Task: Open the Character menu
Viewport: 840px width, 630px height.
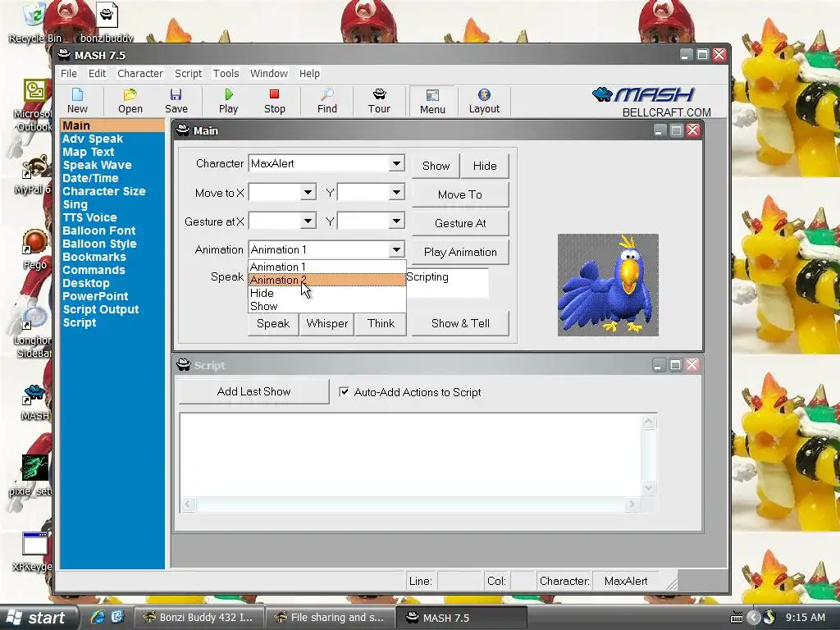Action: [139, 73]
